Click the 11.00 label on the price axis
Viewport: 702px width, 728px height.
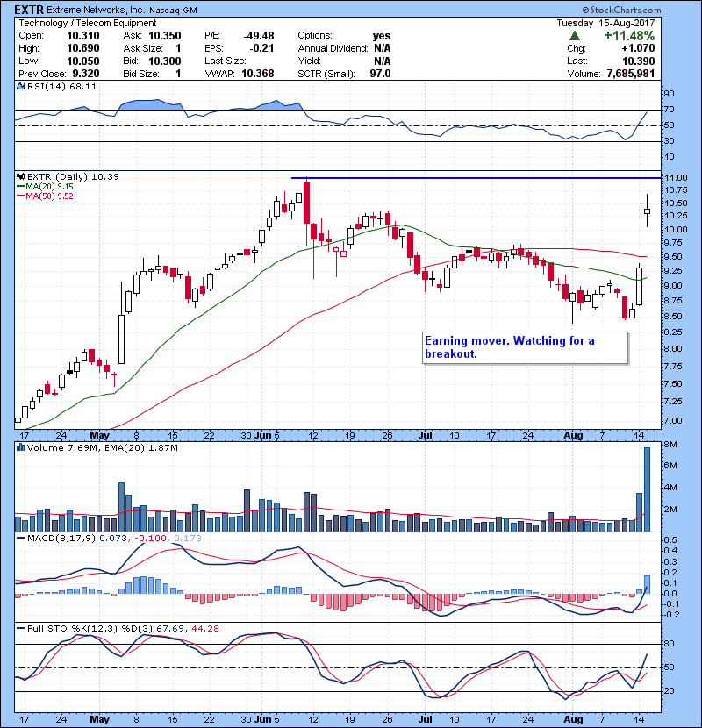(x=676, y=177)
